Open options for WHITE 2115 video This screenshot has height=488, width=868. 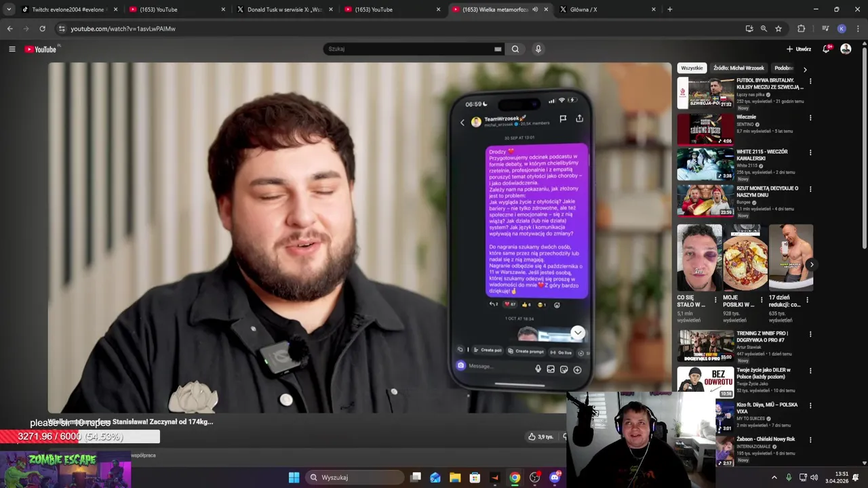tap(810, 152)
